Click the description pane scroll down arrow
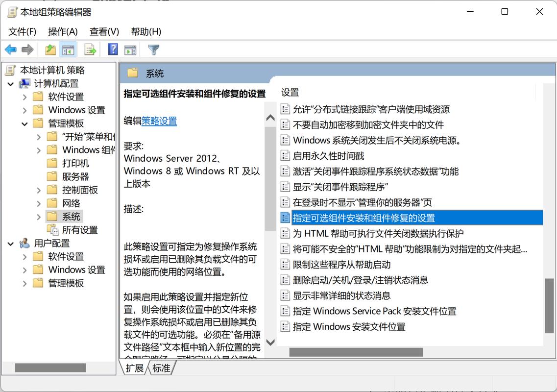The width and height of the screenshot is (557, 392). 270,342
